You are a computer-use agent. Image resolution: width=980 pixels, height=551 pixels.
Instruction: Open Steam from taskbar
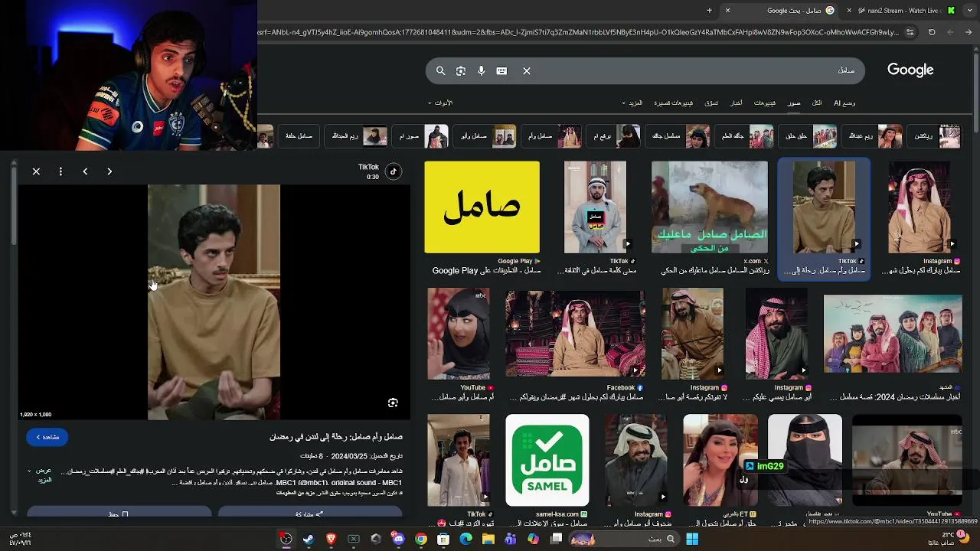point(308,539)
